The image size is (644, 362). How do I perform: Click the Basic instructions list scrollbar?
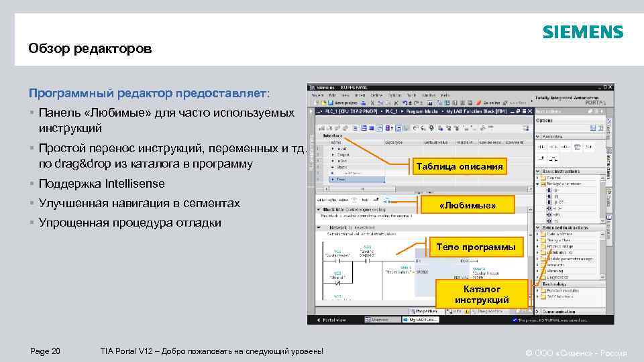602,200
